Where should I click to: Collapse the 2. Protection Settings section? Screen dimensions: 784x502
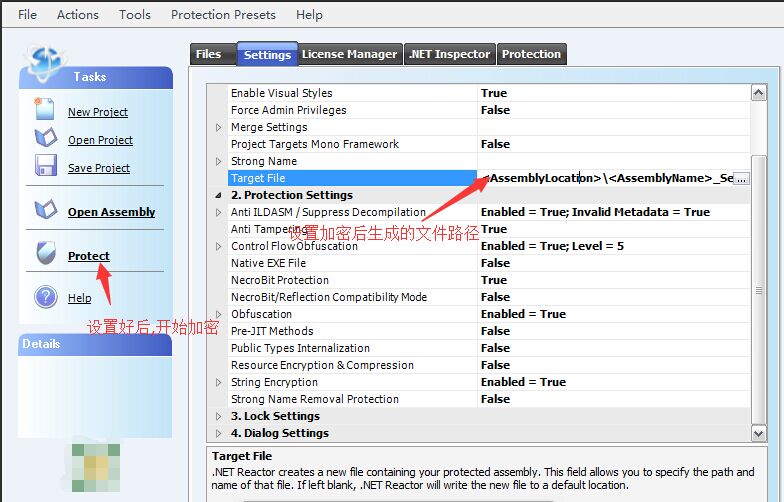pyautogui.click(x=218, y=195)
